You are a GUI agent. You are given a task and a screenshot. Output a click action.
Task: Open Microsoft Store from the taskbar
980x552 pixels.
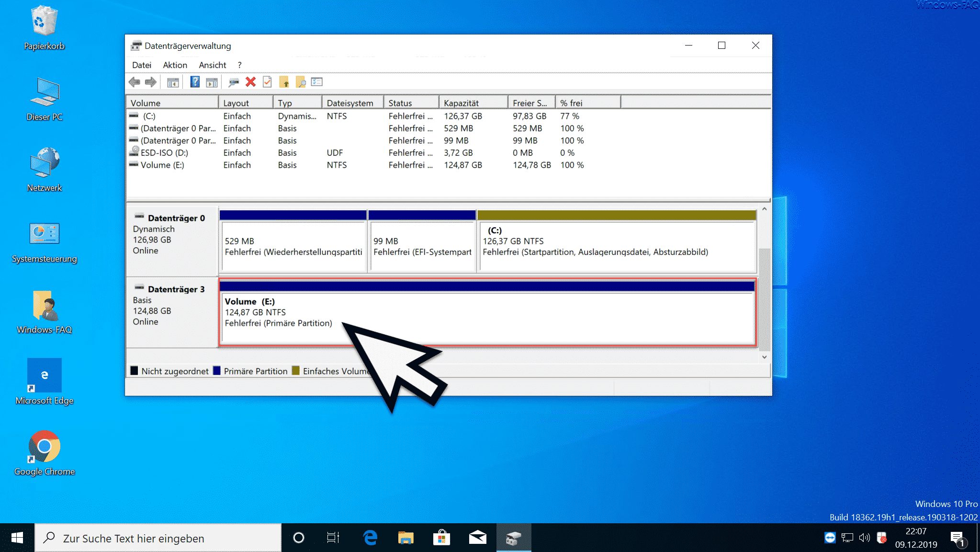coord(441,538)
